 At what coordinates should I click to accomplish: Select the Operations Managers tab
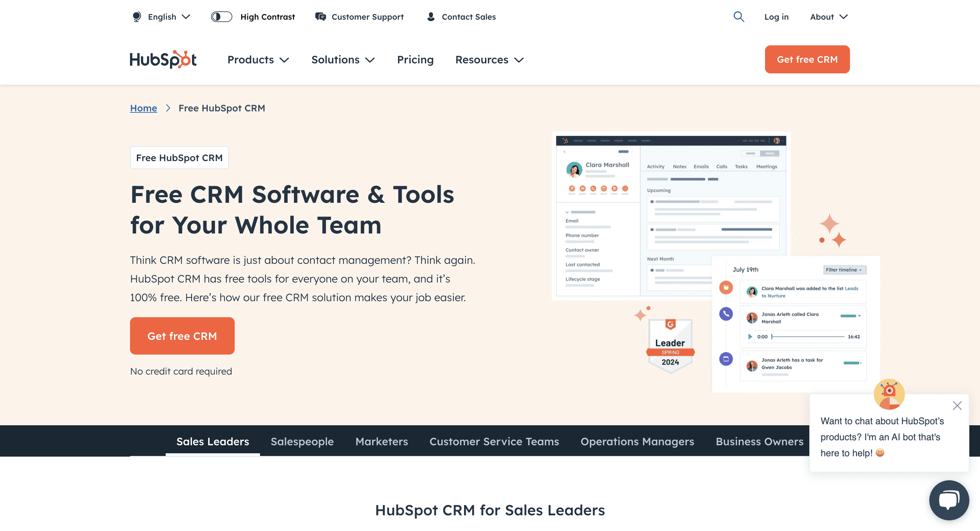[637, 441]
